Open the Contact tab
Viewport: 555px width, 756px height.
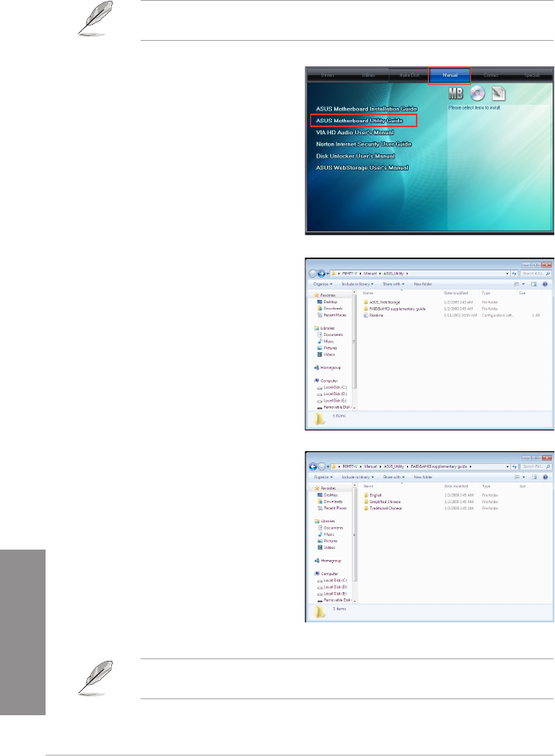pos(490,75)
